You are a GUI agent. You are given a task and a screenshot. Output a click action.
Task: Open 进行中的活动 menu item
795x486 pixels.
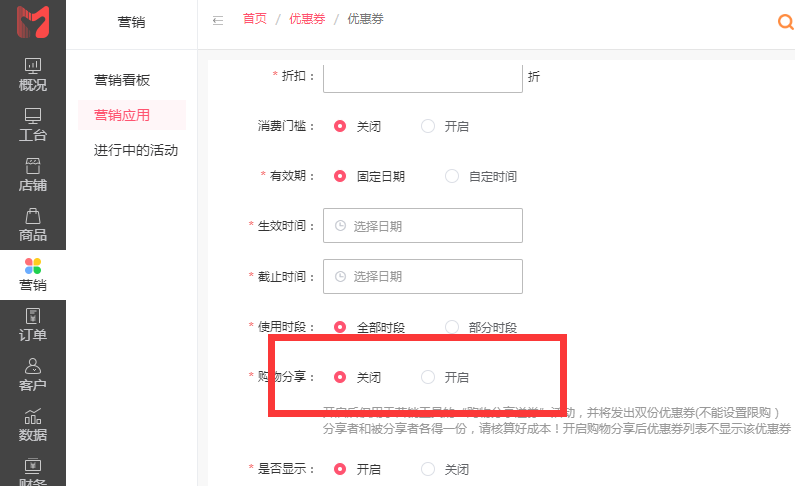136,151
